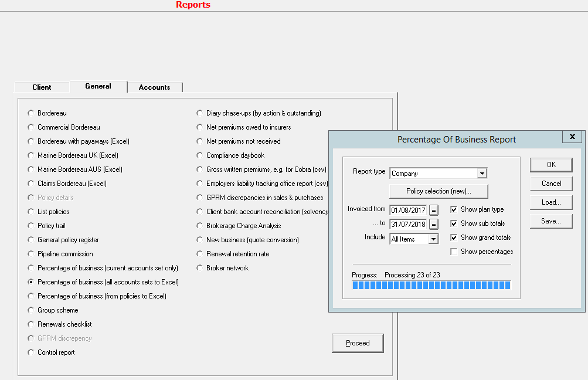Click the Proceed button
This screenshot has width=588, height=380.
pyautogui.click(x=358, y=343)
